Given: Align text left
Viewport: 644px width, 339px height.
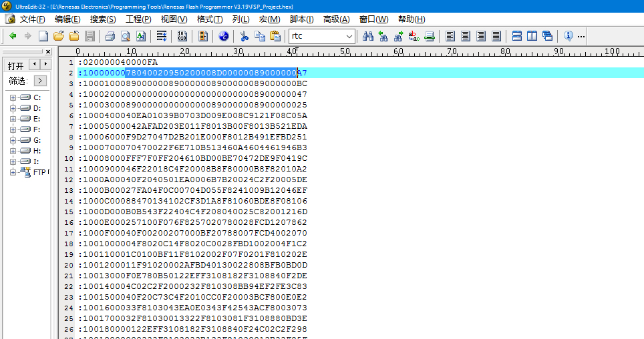Looking at the screenshot, I should [x=450, y=36].
